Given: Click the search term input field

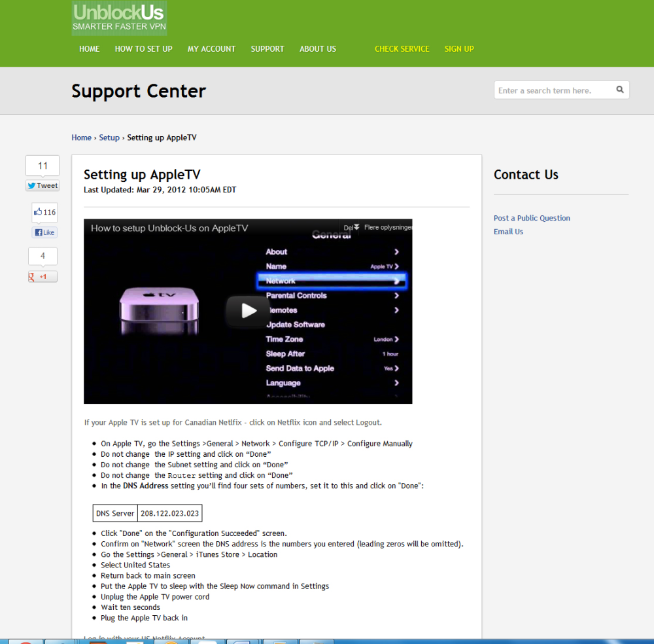Looking at the screenshot, I should pyautogui.click(x=554, y=90).
